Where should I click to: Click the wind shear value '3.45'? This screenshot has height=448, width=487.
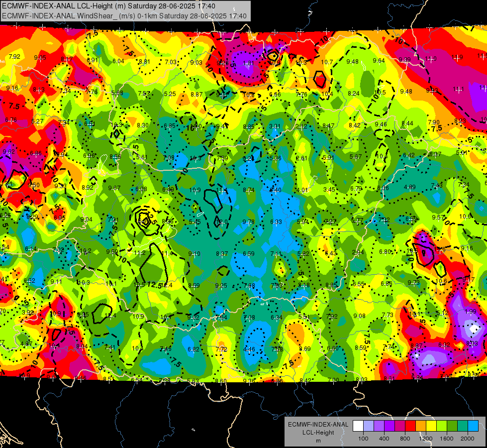329,189
